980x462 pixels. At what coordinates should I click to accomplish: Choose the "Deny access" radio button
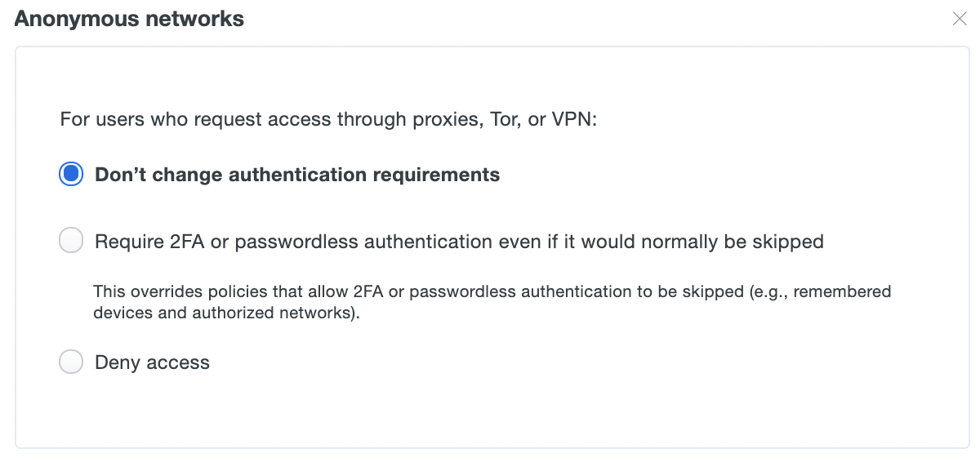point(71,362)
